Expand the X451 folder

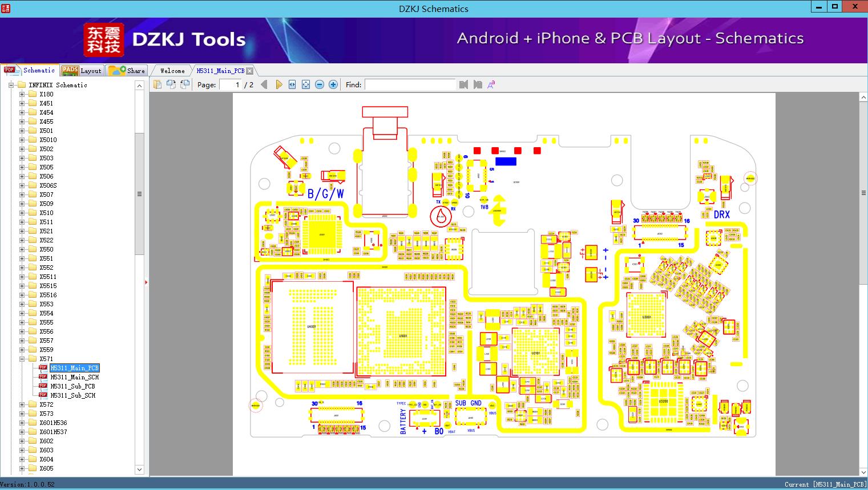22,103
